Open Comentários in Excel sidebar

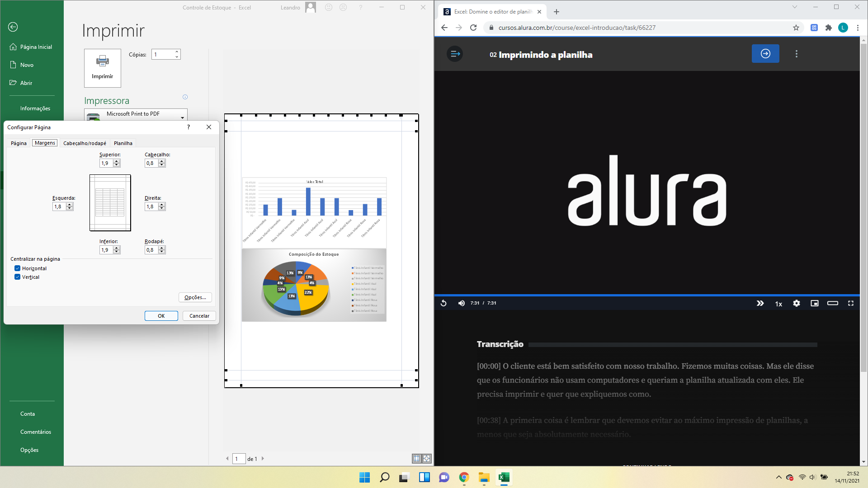click(x=36, y=432)
